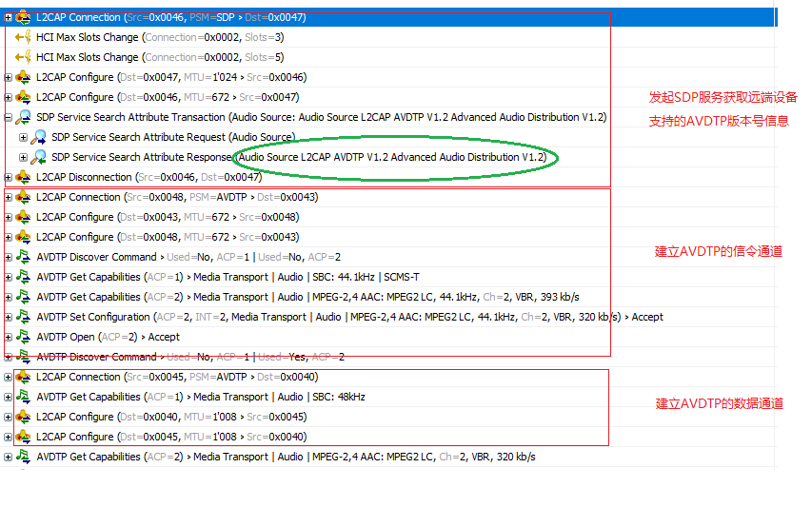The width and height of the screenshot is (812, 507).
Task: Select AVDTP Open (ACP=2) Accept text
Action: [x=108, y=337]
